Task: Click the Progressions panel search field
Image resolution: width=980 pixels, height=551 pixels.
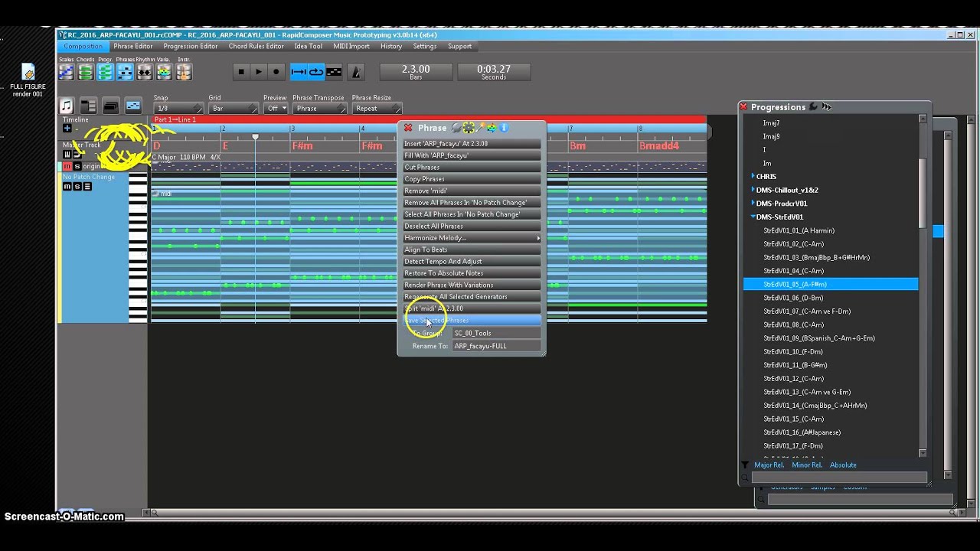Action: [839, 478]
